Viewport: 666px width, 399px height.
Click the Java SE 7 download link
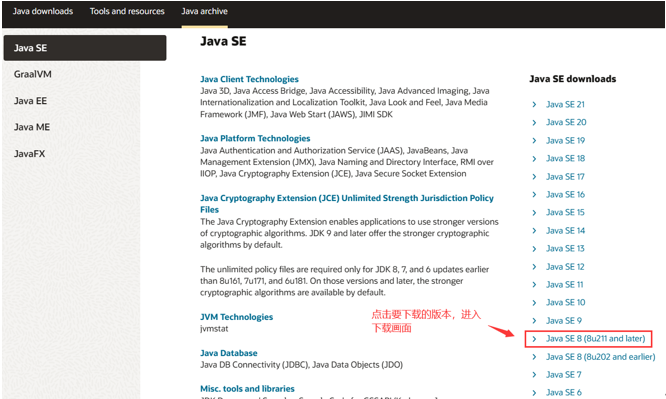tap(564, 375)
